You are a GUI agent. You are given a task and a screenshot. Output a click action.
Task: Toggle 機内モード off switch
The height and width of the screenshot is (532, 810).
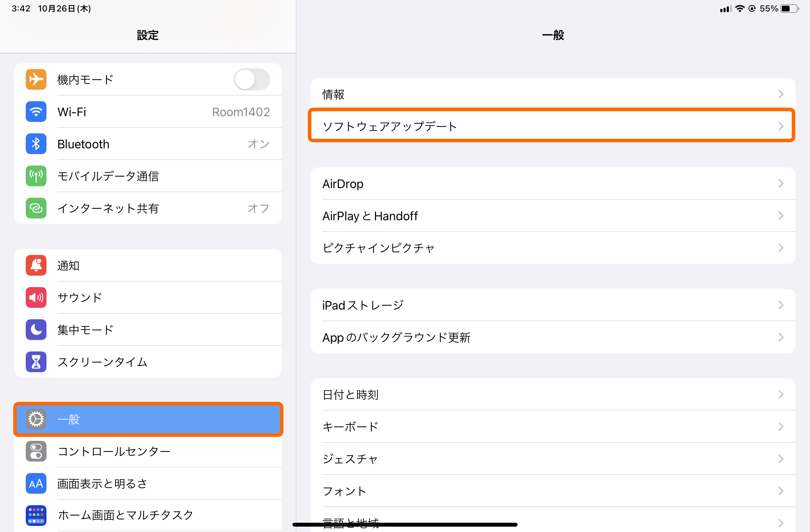(x=252, y=79)
